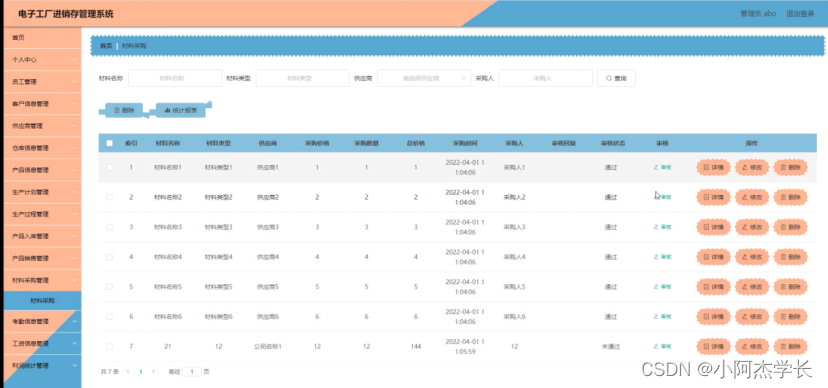
Task: Expand 生产计划管理 sidebar menu
Action: [x=42, y=192]
